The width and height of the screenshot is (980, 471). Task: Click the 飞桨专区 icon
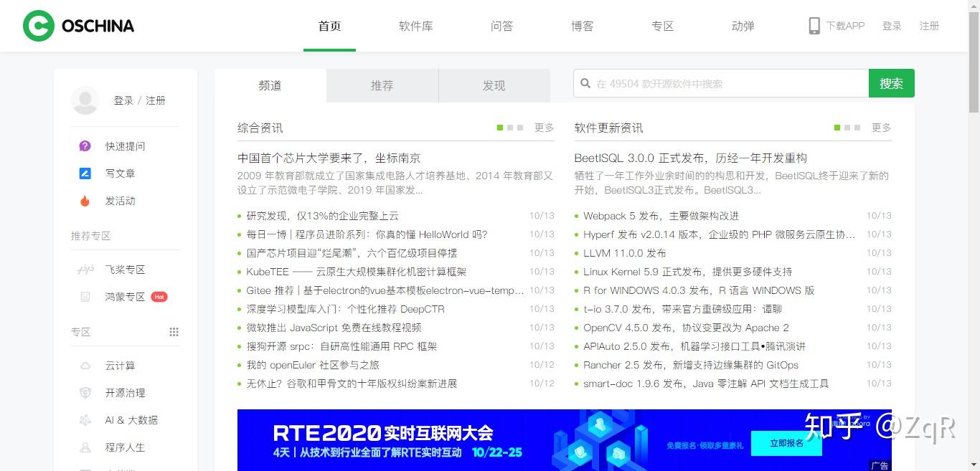pos(85,270)
